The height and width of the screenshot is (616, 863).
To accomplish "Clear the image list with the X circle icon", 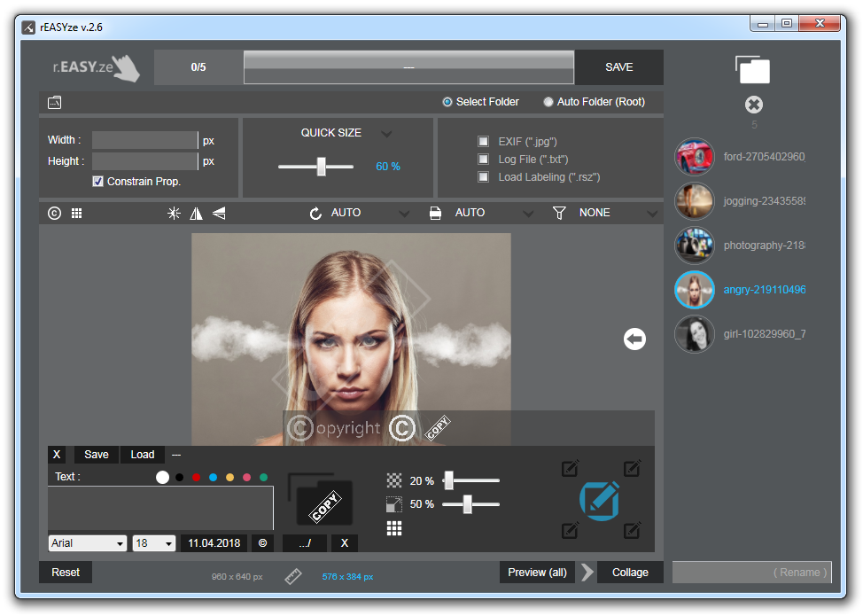I will coord(753,105).
